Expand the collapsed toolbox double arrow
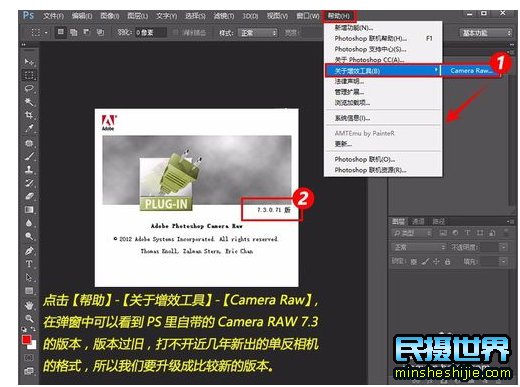The width and height of the screenshot is (520, 387). pos(24,44)
